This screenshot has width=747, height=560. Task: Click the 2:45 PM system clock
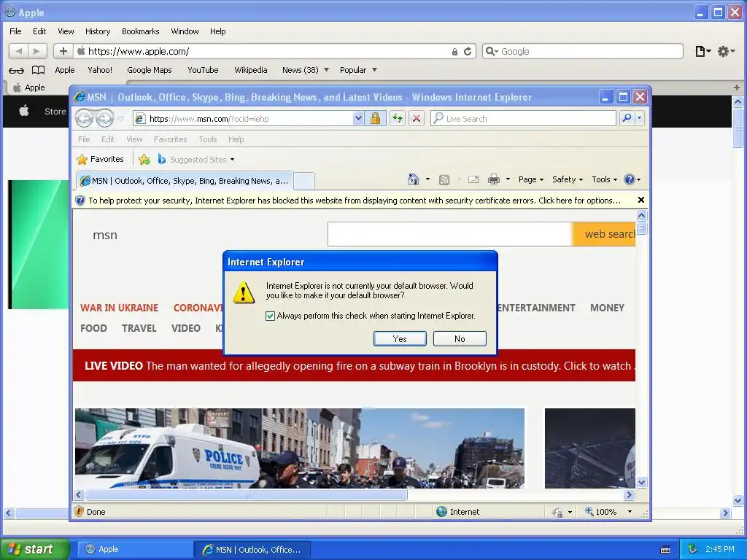[x=719, y=549]
